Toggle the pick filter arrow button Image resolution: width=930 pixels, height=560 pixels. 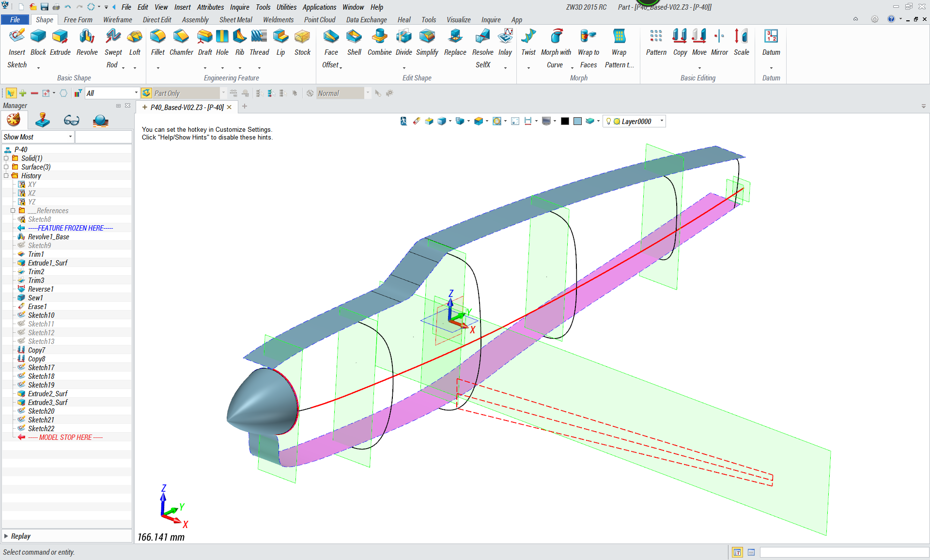(x=11, y=93)
